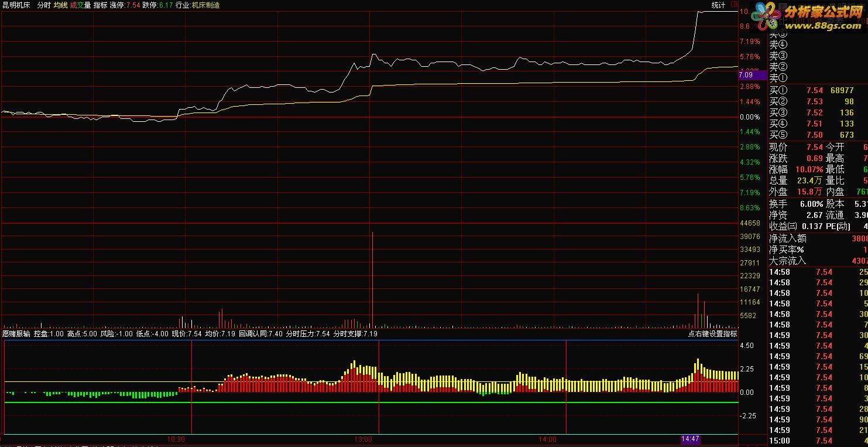Click the purple 14:47 time marker

691,439
